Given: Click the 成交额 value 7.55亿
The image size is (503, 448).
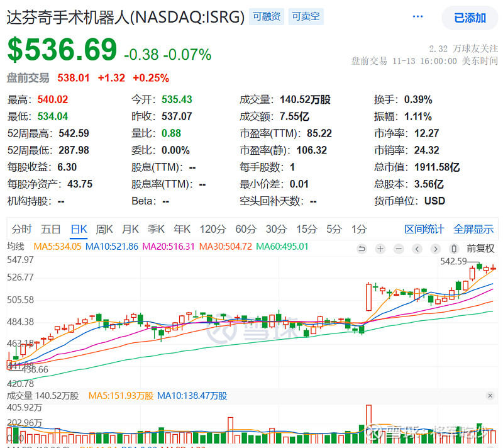Looking at the screenshot, I should coord(294,116).
